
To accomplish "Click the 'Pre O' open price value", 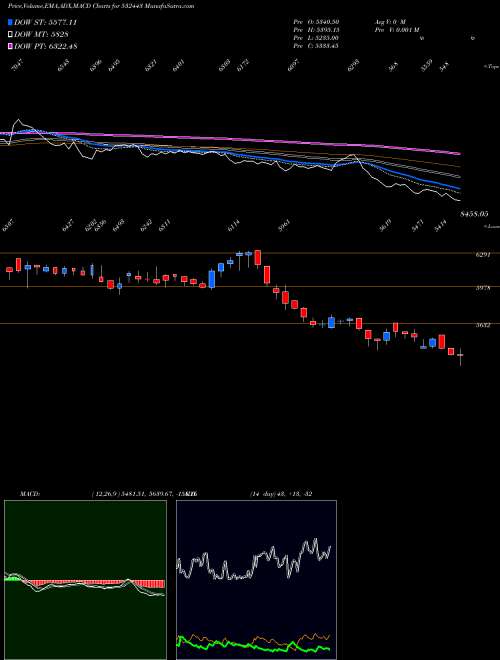I will pyautogui.click(x=316, y=21).
